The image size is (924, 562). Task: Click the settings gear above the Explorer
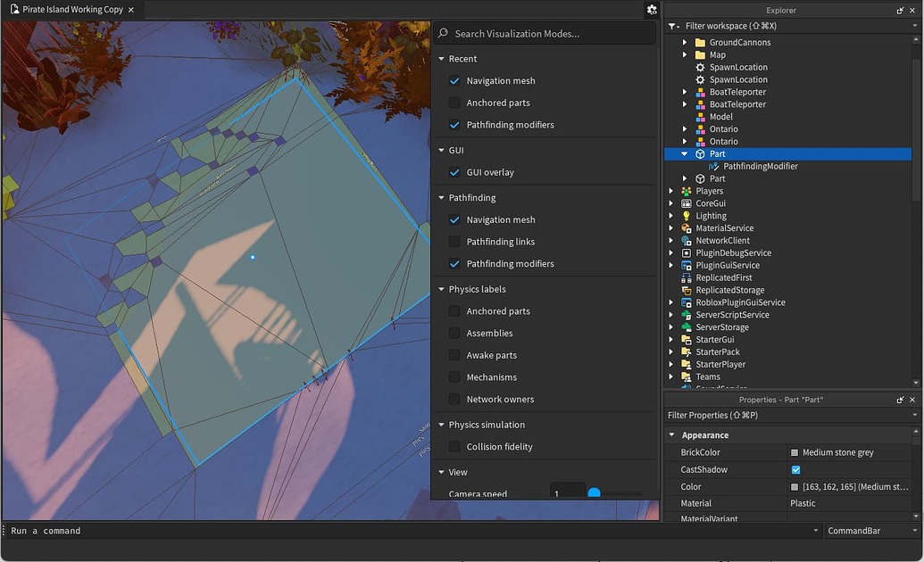651,10
